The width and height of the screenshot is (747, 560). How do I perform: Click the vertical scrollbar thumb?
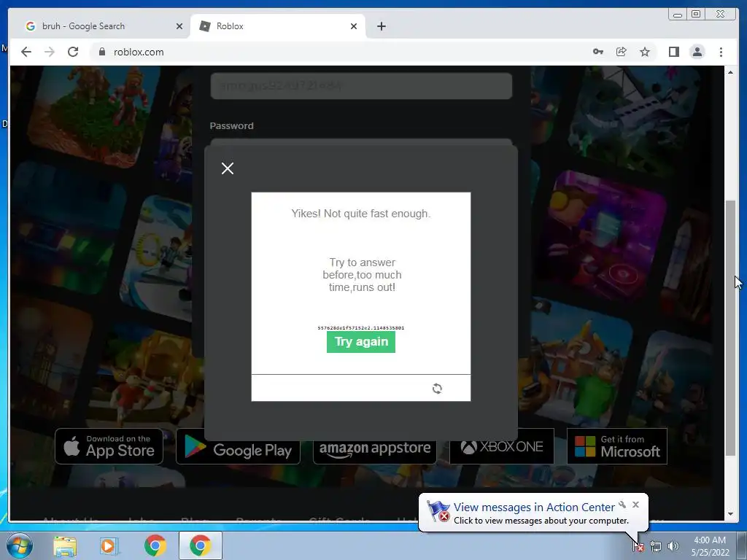click(730, 328)
